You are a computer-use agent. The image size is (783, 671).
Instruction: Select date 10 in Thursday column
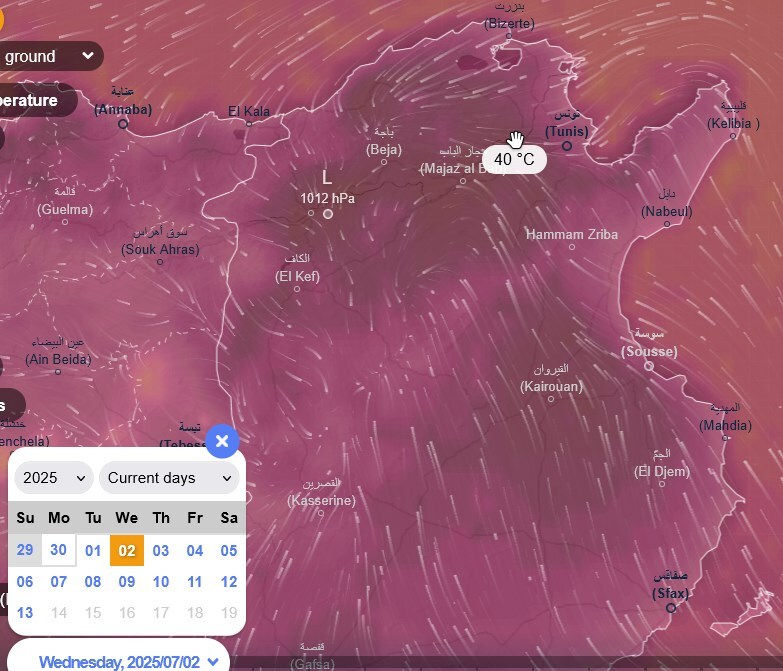161,582
